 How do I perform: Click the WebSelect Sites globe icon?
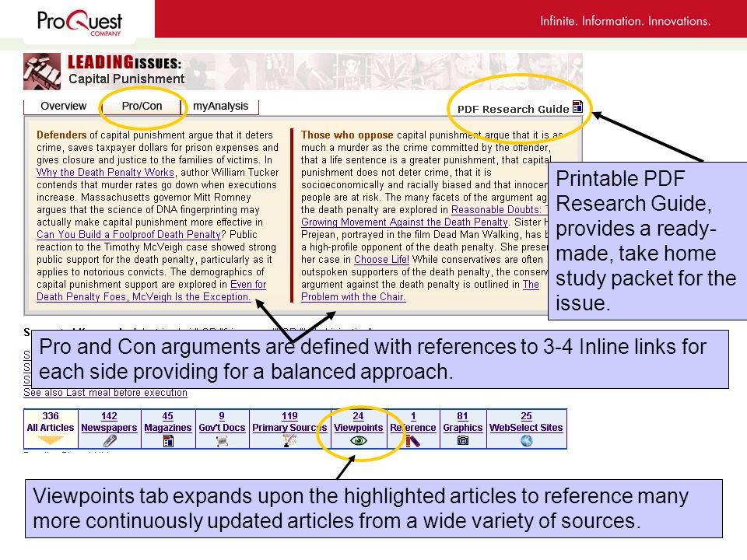click(x=527, y=441)
